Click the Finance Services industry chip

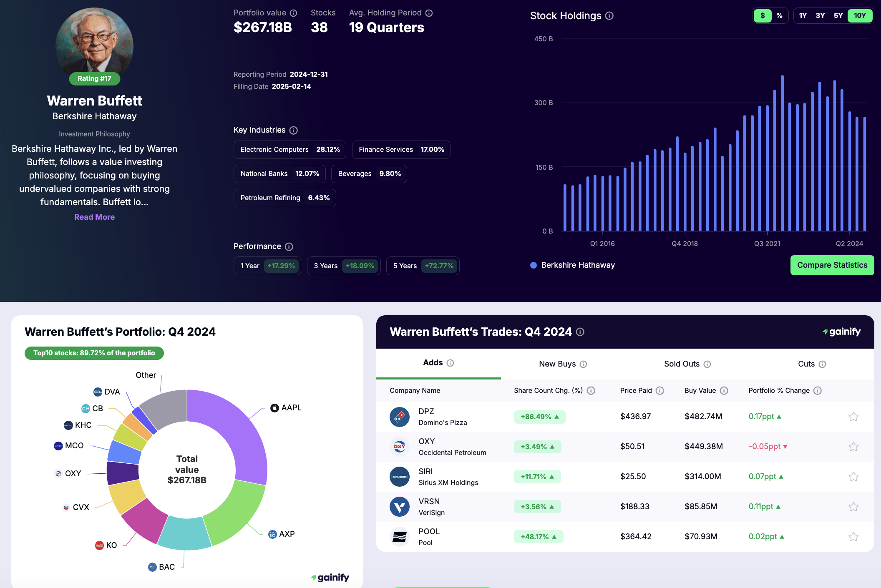[x=401, y=150]
